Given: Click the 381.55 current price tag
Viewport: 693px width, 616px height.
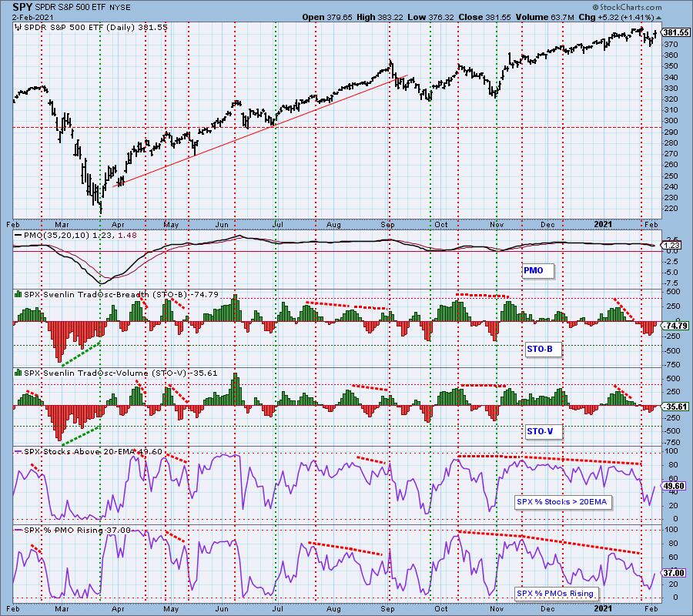Looking at the screenshot, I should click(x=676, y=32).
